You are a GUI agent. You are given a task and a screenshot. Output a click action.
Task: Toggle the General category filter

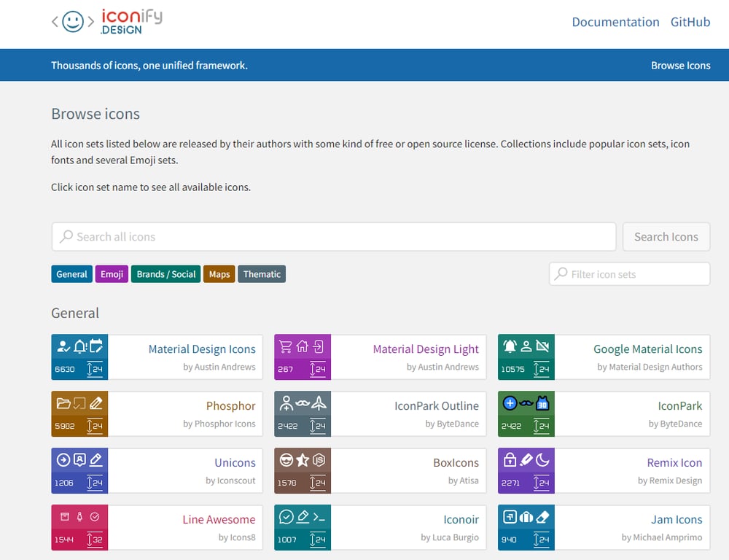[71, 274]
